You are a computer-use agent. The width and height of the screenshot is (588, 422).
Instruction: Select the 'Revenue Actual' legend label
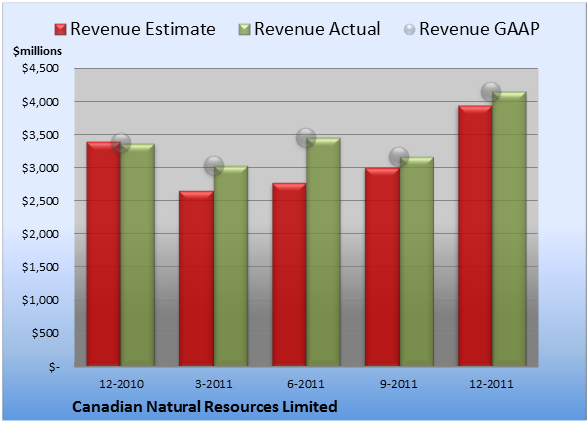317,29
